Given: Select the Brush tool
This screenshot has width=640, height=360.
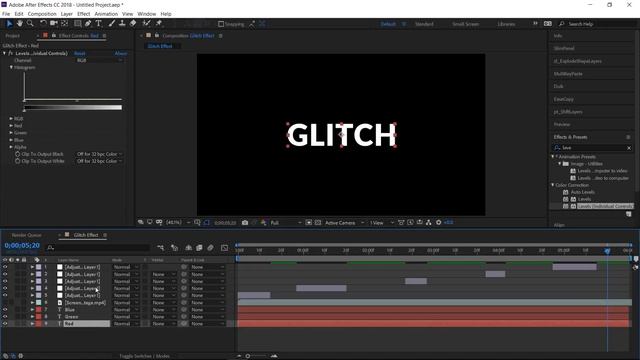Looking at the screenshot, I should (111, 24).
